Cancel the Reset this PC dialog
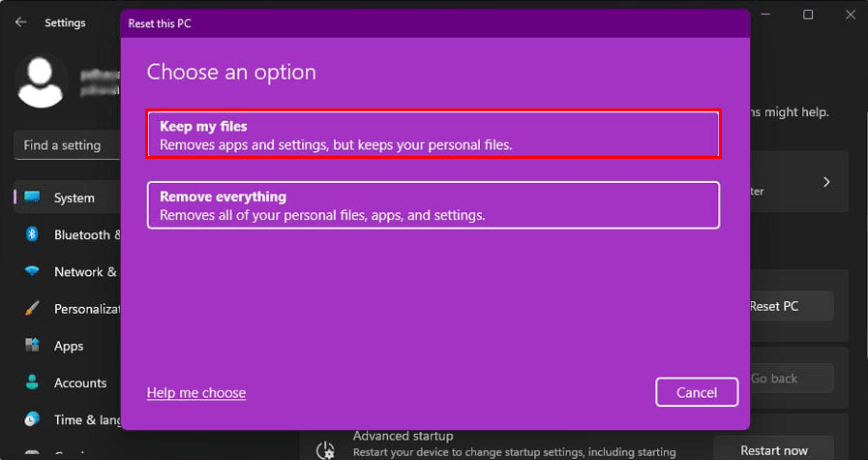868x460 pixels. click(697, 392)
